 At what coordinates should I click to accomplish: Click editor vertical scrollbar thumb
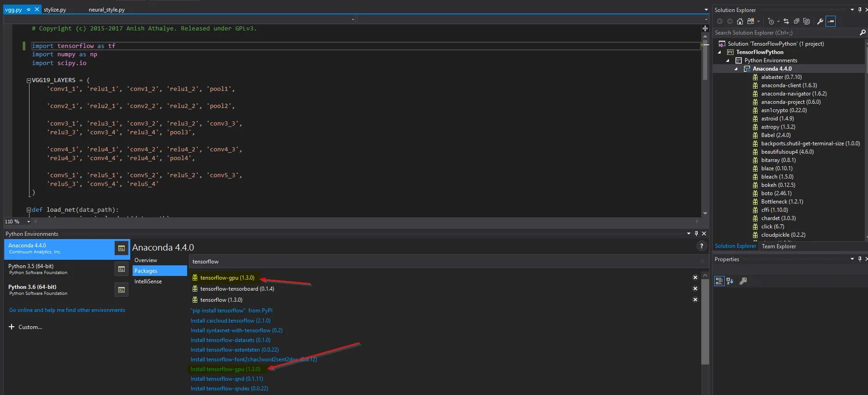pyautogui.click(x=705, y=60)
